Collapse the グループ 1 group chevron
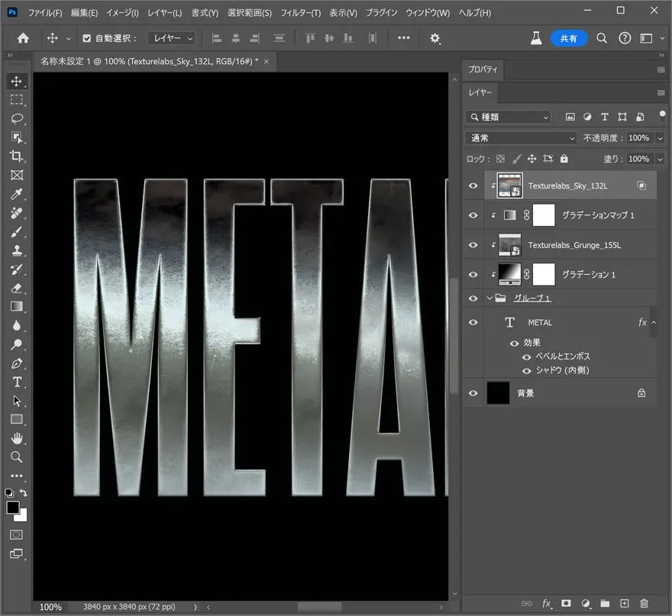The image size is (672, 616). [489, 298]
